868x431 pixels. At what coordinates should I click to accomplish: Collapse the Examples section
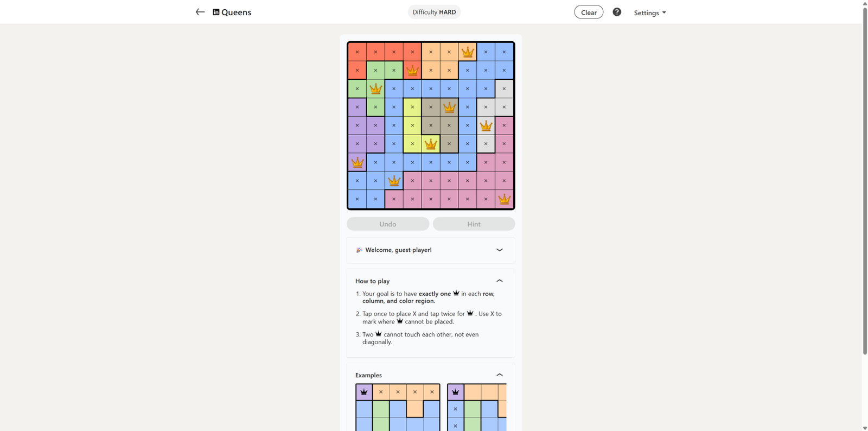tap(499, 375)
